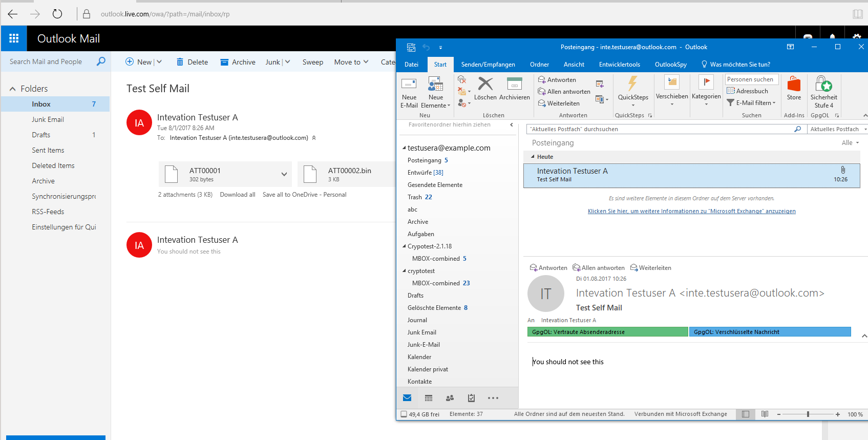Click the zoom in plus button
The height and width of the screenshot is (440, 868).
pos(838,414)
